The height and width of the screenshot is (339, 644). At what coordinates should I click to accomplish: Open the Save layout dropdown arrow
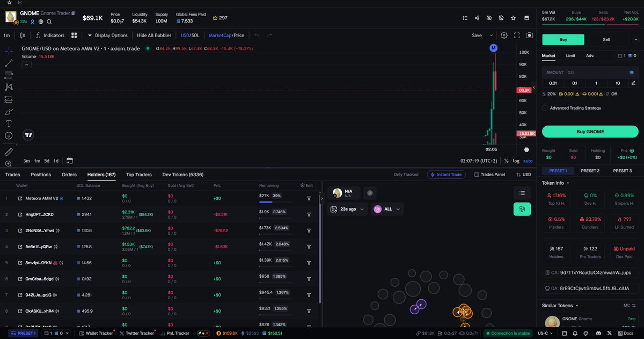click(491, 35)
